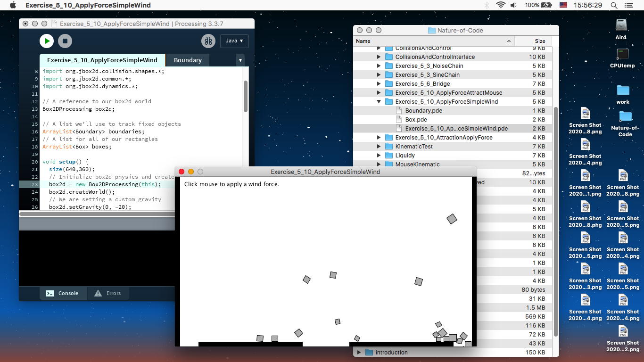Image resolution: width=644 pixels, height=362 pixels.
Task: Open the Wi-Fi status menu
Action: coord(500,5)
